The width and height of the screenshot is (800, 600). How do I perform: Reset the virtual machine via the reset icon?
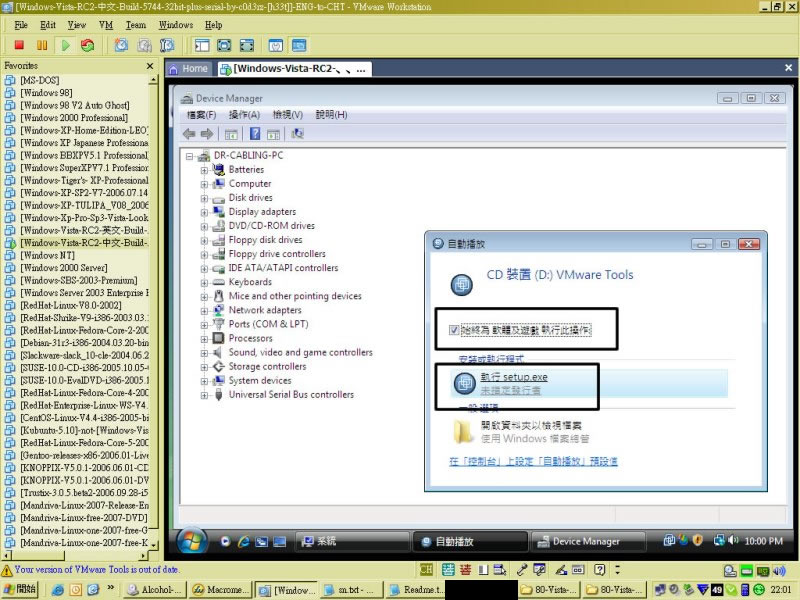click(88, 45)
